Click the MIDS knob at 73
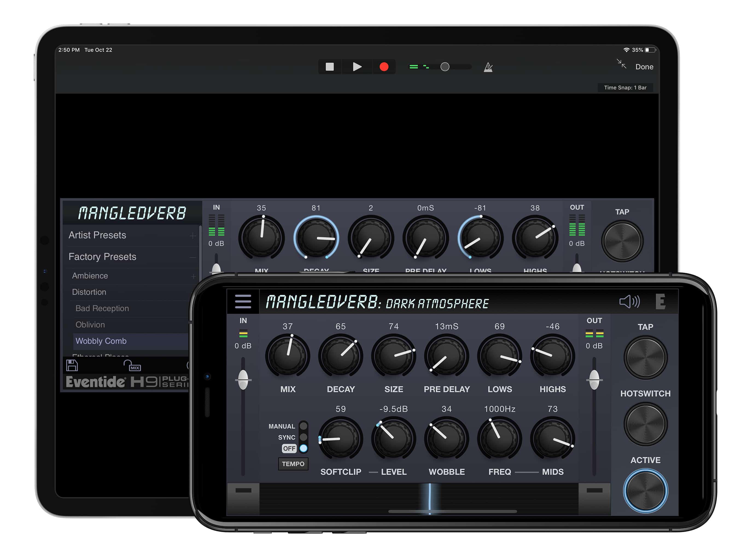The image size is (747, 560). (553, 438)
